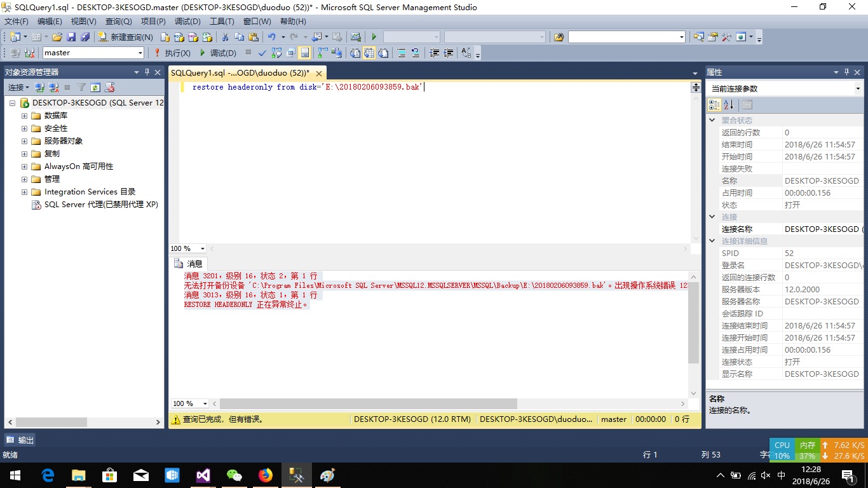Expand the AlwaysOn 高可用性 node
The image size is (868, 488).
click(24, 166)
